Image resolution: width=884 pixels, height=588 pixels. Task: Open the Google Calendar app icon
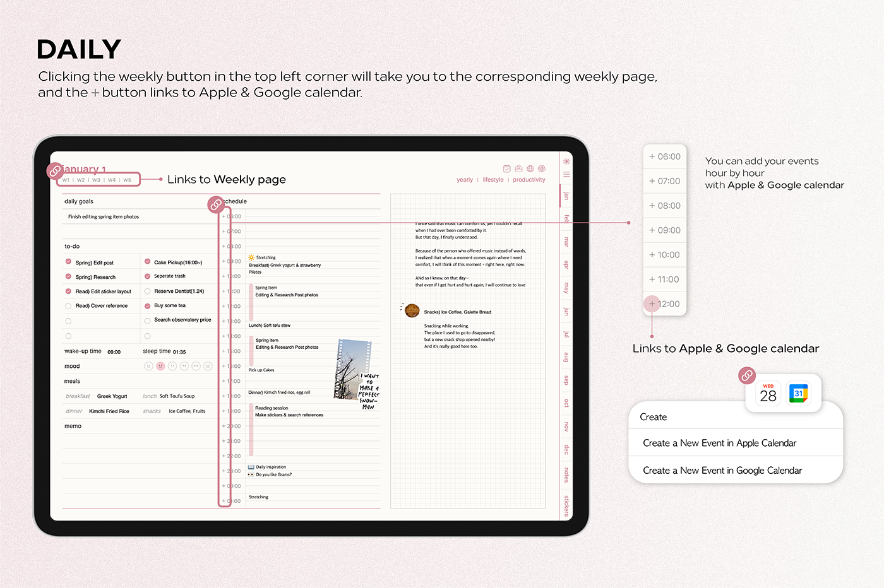(x=798, y=394)
